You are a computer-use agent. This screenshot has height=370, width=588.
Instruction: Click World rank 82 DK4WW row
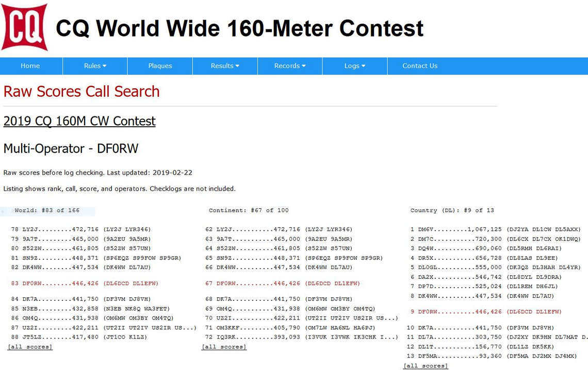click(81, 267)
